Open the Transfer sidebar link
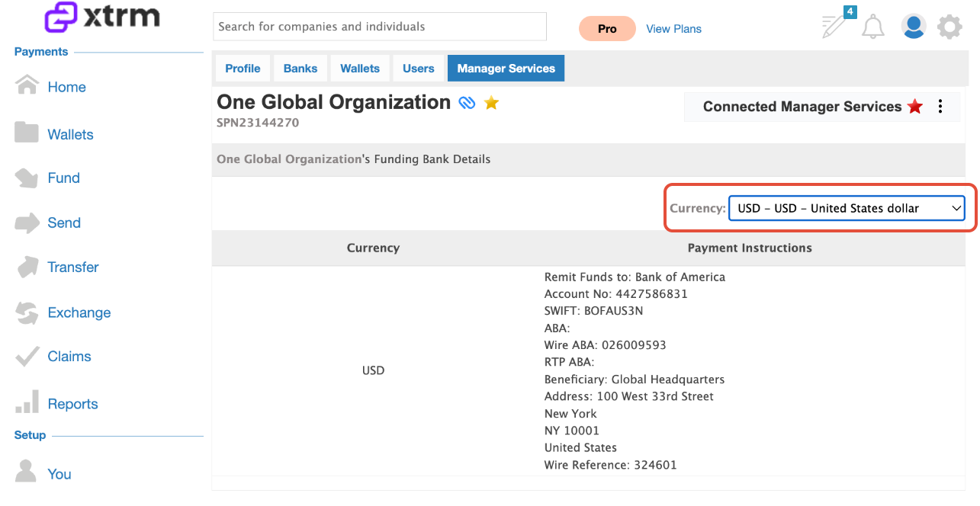The width and height of the screenshot is (980, 506). click(x=73, y=267)
